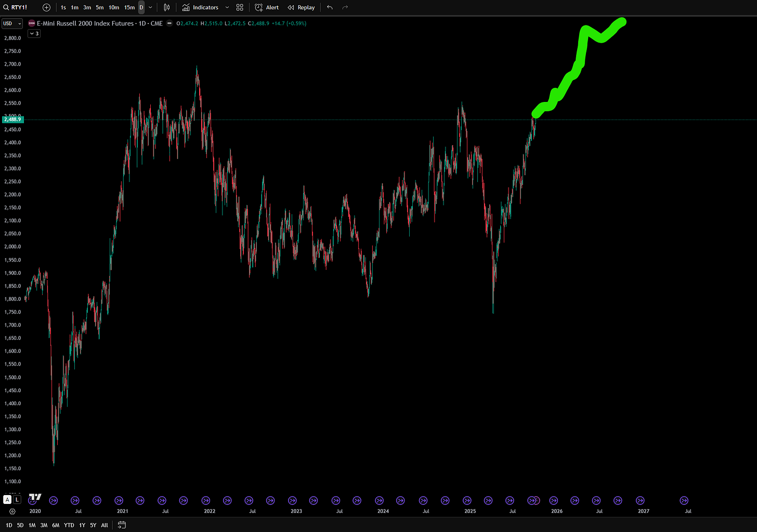Click the rollover marker above the 2026 label
The image size is (757, 532).
click(554, 500)
